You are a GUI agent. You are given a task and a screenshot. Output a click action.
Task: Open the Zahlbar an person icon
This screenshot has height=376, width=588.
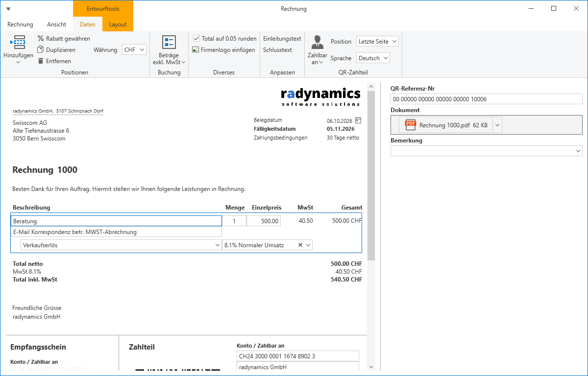318,42
